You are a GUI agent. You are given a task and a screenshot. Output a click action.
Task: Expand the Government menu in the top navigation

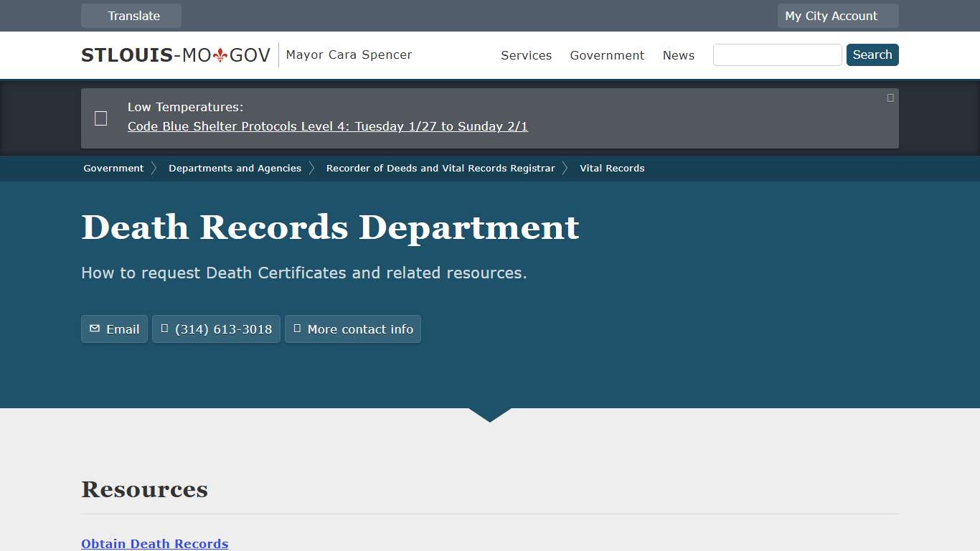607,55
